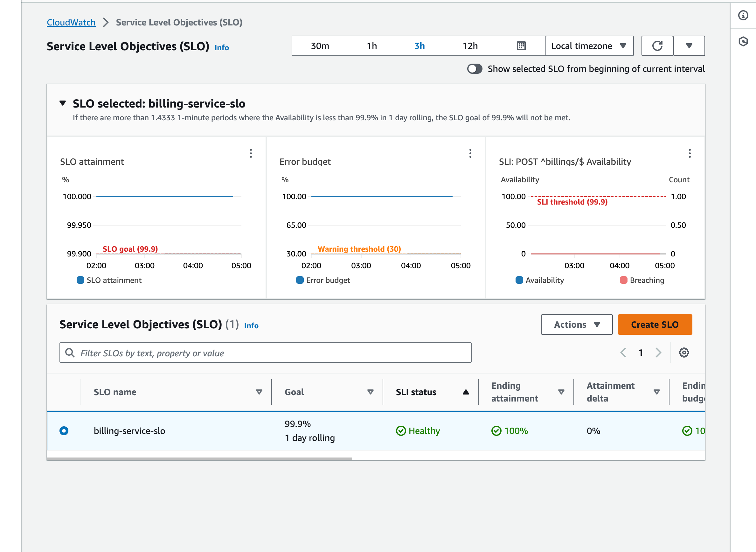The width and height of the screenshot is (756, 552).
Task: Open table preferences gear icon
Action: coord(684,353)
